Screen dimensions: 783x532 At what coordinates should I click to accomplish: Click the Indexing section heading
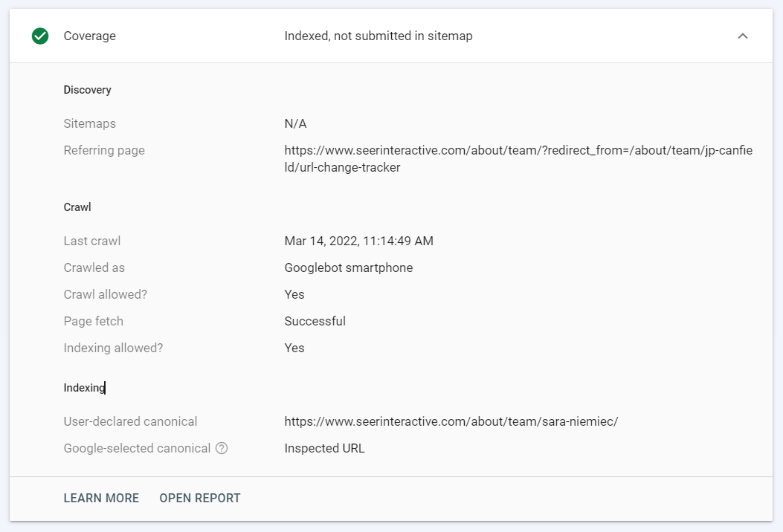tap(83, 387)
